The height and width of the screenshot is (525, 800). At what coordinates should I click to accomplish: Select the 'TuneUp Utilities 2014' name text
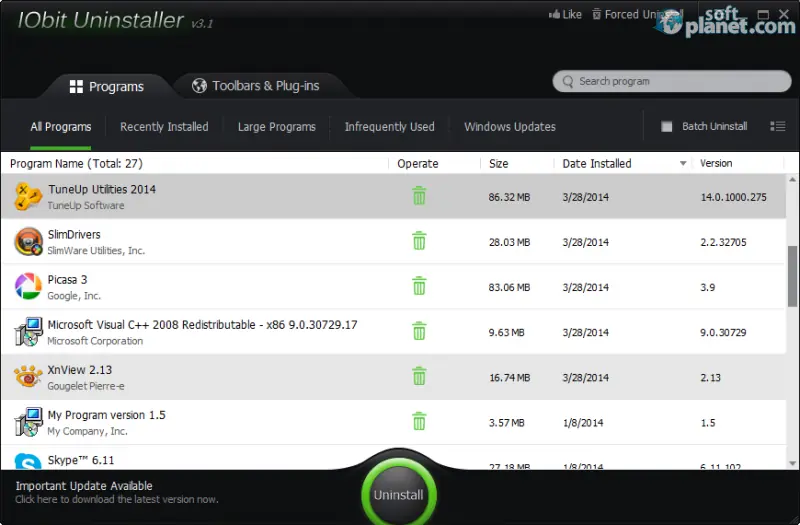click(x=102, y=189)
